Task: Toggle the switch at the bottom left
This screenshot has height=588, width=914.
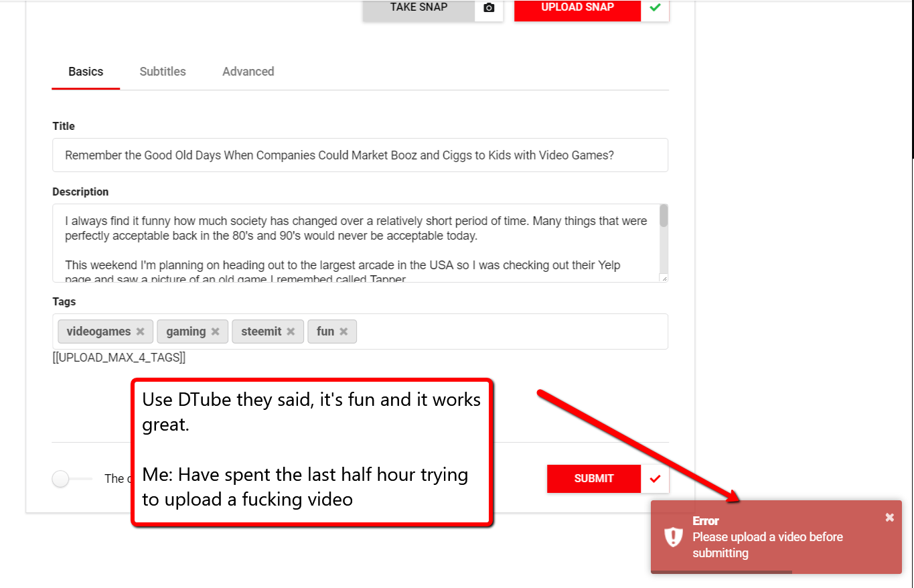Action: click(72, 479)
